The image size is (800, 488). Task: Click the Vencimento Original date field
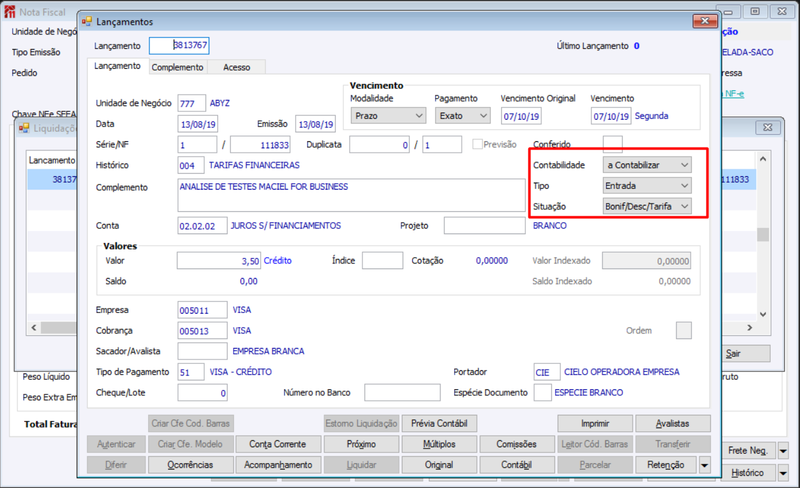tap(521, 116)
